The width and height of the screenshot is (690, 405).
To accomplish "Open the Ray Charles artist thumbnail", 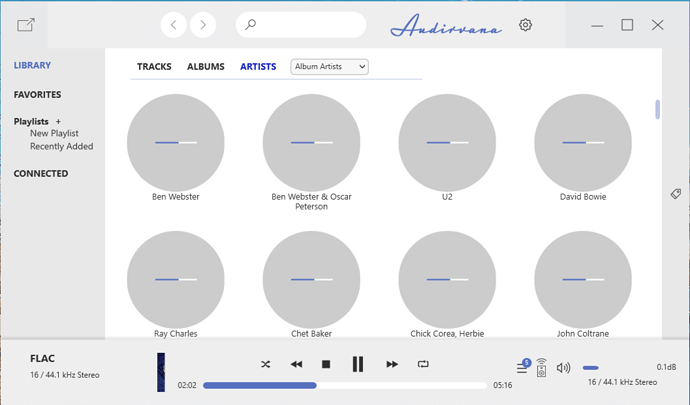I will [176, 280].
